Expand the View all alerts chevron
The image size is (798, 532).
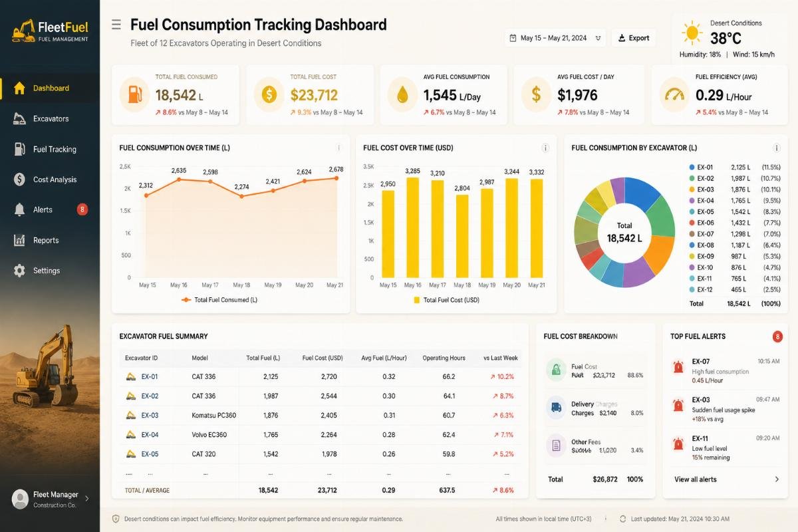[777, 479]
